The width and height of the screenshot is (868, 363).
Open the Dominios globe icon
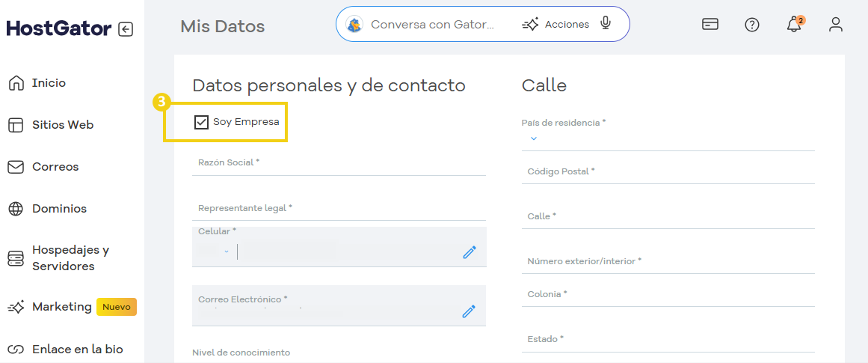16,209
